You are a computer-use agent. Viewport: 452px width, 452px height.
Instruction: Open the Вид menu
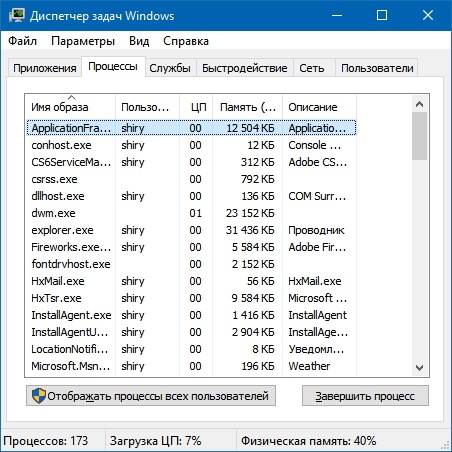139,41
